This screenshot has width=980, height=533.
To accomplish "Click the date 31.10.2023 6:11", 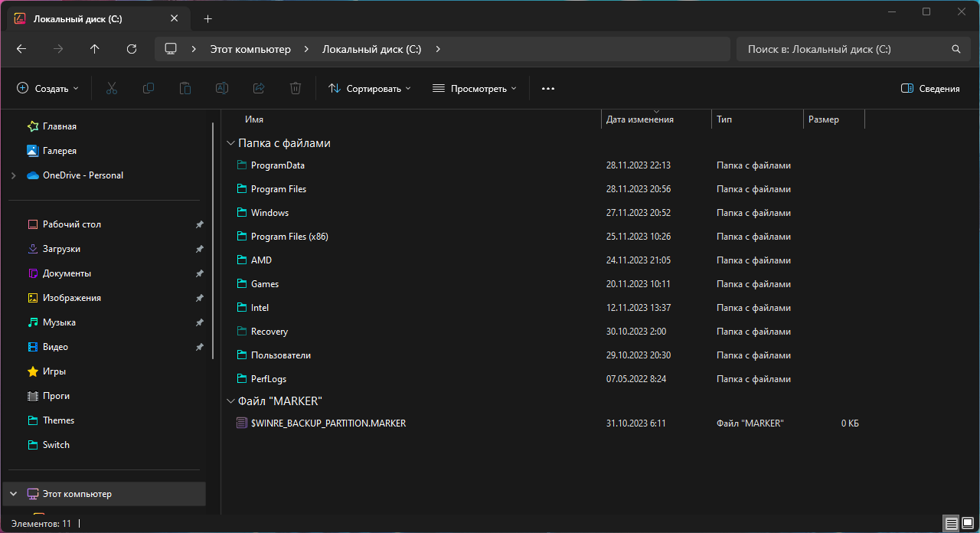I will click(x=635, y=423).
